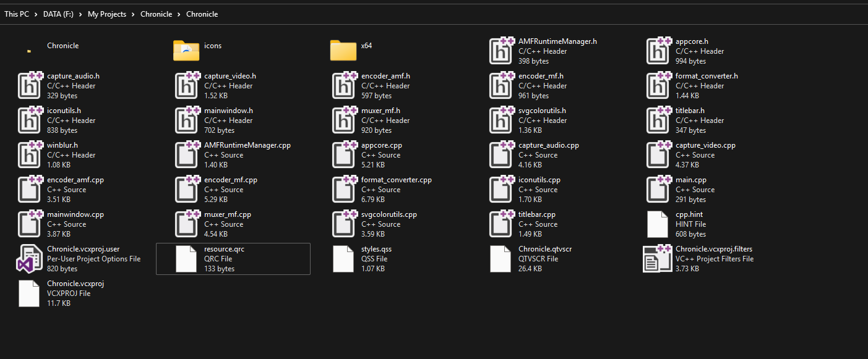868x359 pixels.
Task: Click the AMFRuntimeManager.h header file icon
Action: click(x=502, y=51)
